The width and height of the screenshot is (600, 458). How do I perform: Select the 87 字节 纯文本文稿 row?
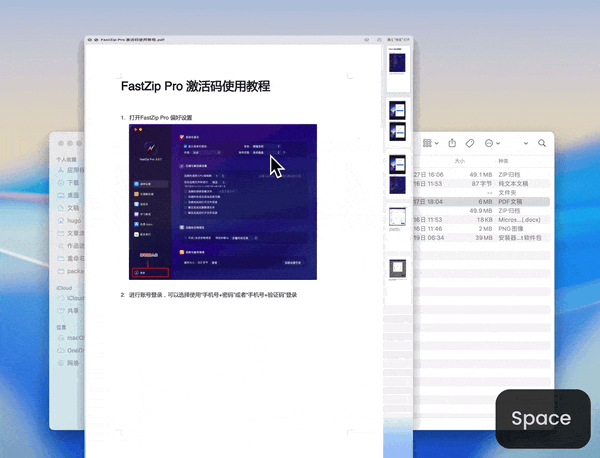482,184
